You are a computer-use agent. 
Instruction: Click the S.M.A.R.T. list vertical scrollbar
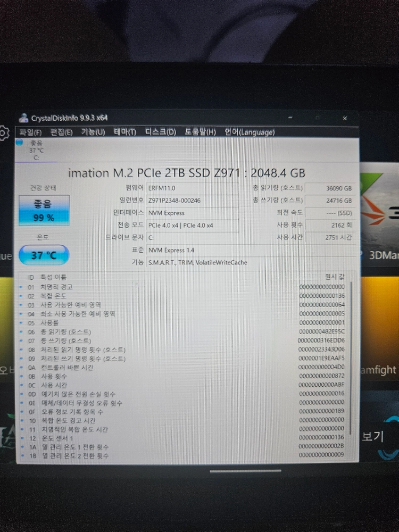click(351, 358)
